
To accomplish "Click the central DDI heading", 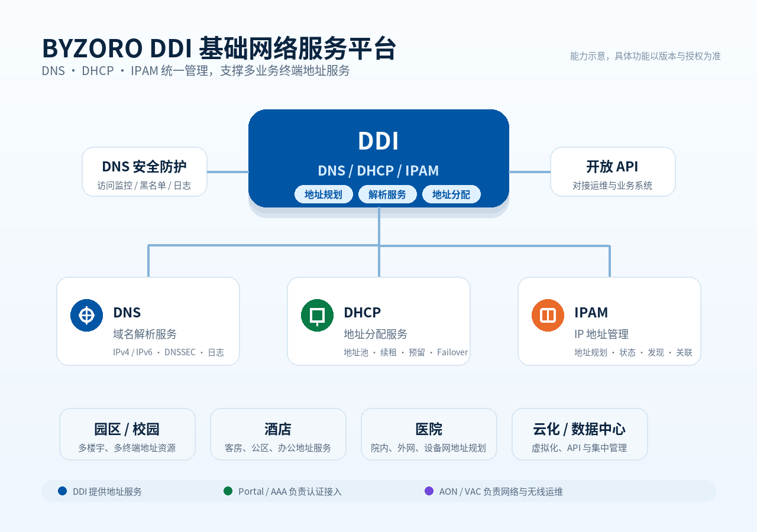I will point(378,141).
